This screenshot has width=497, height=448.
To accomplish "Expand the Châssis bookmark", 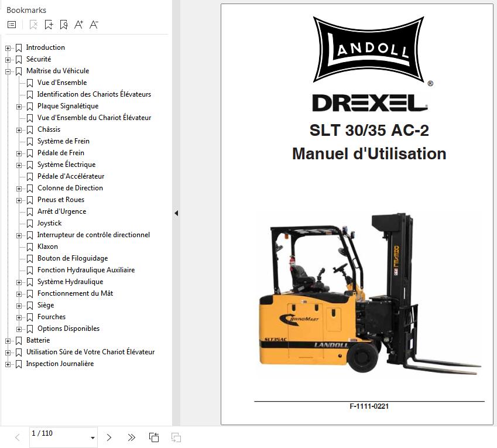I will pyautogui.click(x=19, y=131).
